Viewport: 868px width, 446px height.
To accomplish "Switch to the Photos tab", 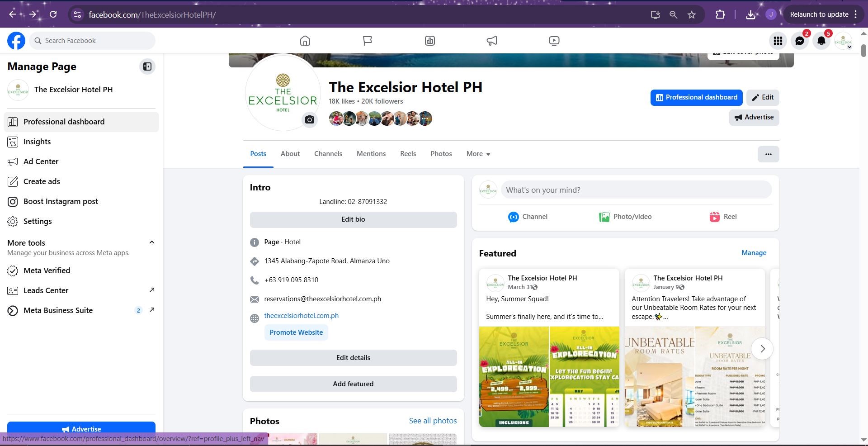I will point(441,154).
